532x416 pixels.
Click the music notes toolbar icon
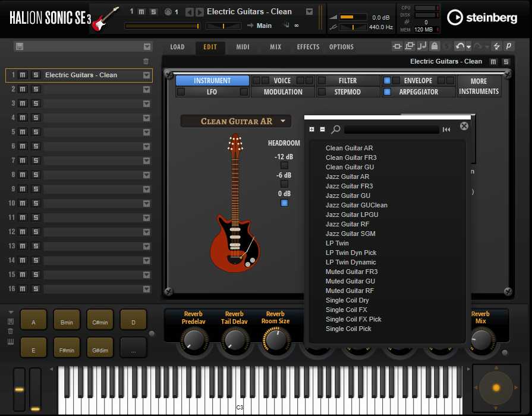421,46
